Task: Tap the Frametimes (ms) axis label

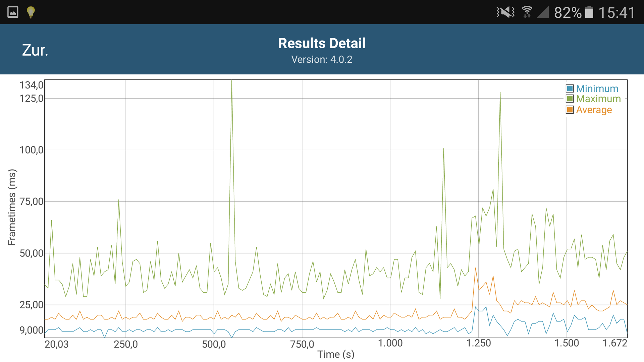Action: pos(12,207)
